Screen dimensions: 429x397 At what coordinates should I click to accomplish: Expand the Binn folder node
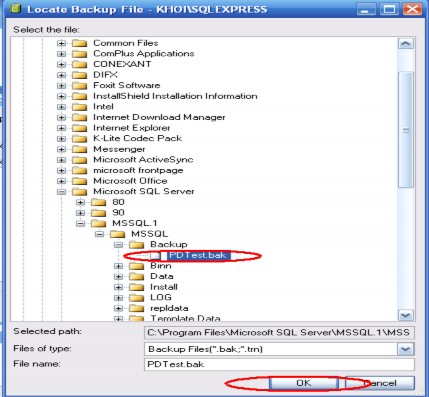pyautogui.click(x=118, y=266)
